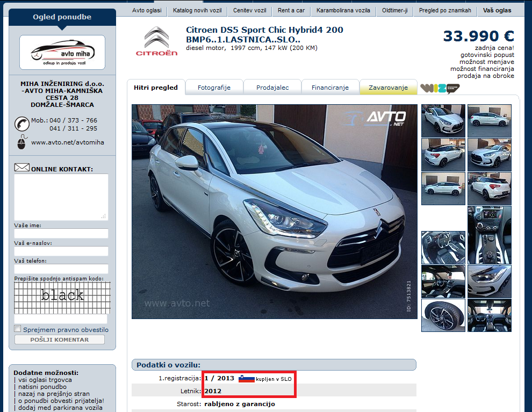Click the envelope icon by Online kontakt
Viewport: 532px width, 412px height.
[22, 168]
